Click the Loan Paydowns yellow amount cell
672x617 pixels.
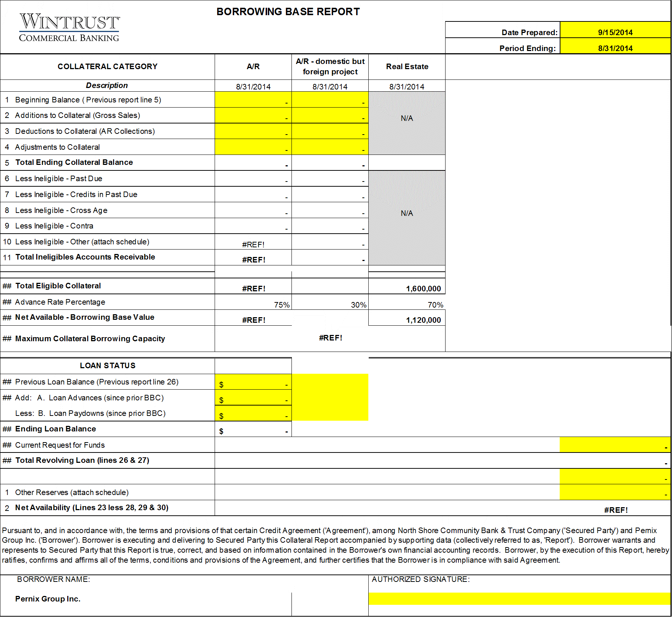(x=253, y=413)
